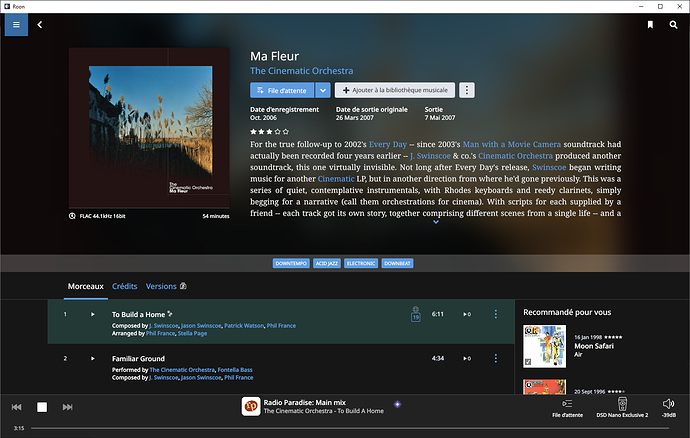The width and height of the screenshot is (690, 438).
Task: Skip to next track
Action: 67,407
